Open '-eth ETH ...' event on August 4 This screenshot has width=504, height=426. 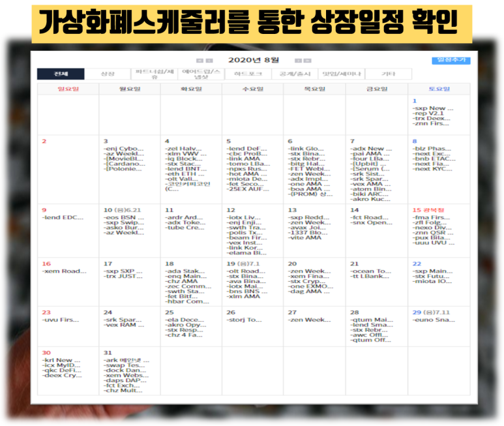point(185,174)
